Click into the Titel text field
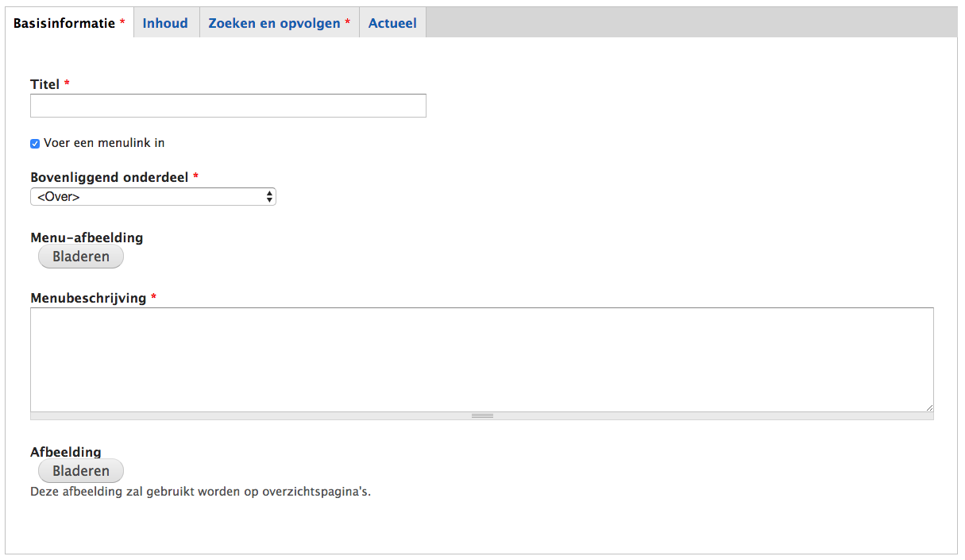Viewport: 965px width, 560px height. pos(228,106)
